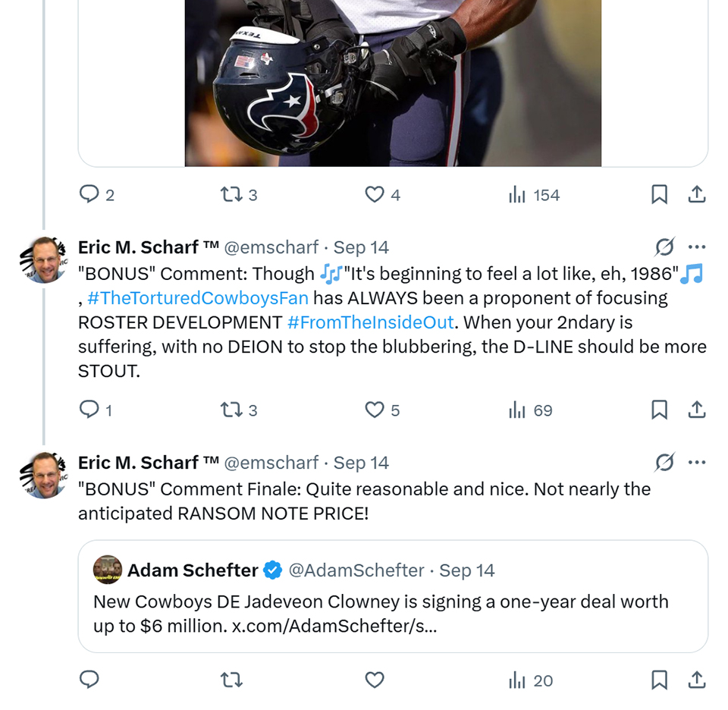Open more options on RANSOM NOTE PRICE tweet
The height and width of the screenshot is (710, 728).
point(697,463)
